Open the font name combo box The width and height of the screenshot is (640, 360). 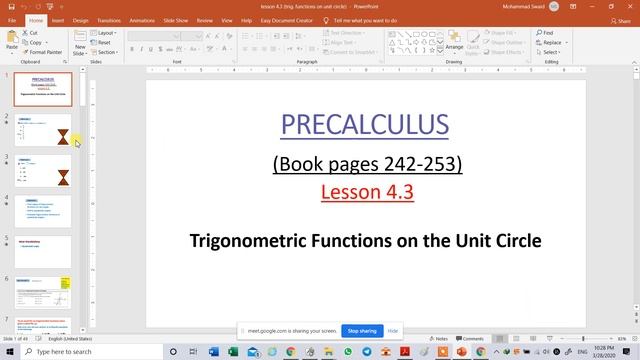click(x=154, y=36)
